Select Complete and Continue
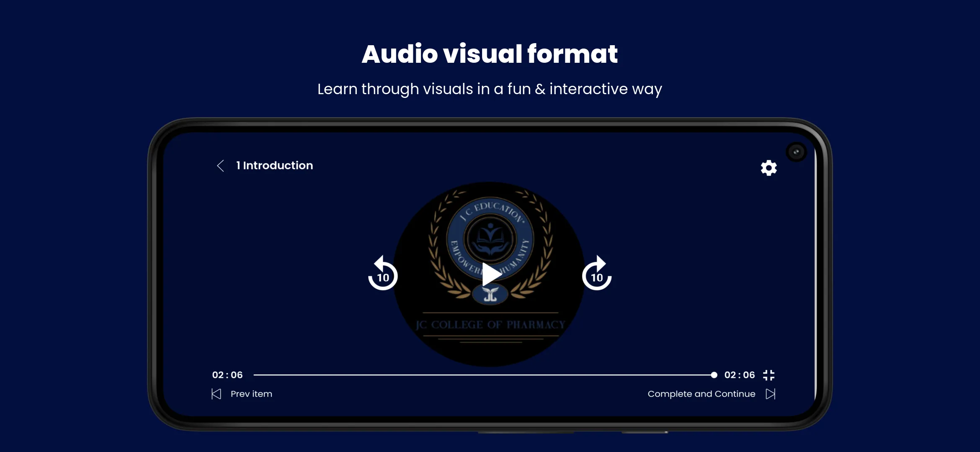 (x=701, y=394)
